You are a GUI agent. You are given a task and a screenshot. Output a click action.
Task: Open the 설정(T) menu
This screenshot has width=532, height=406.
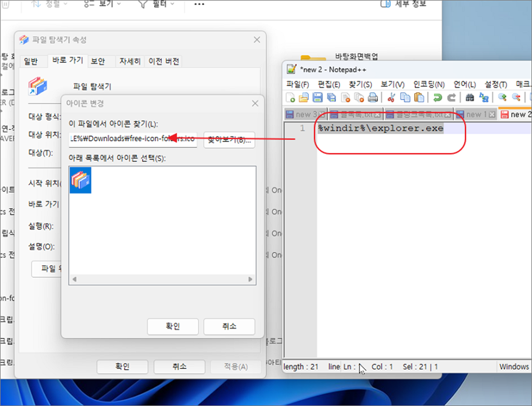coord(496,84)
